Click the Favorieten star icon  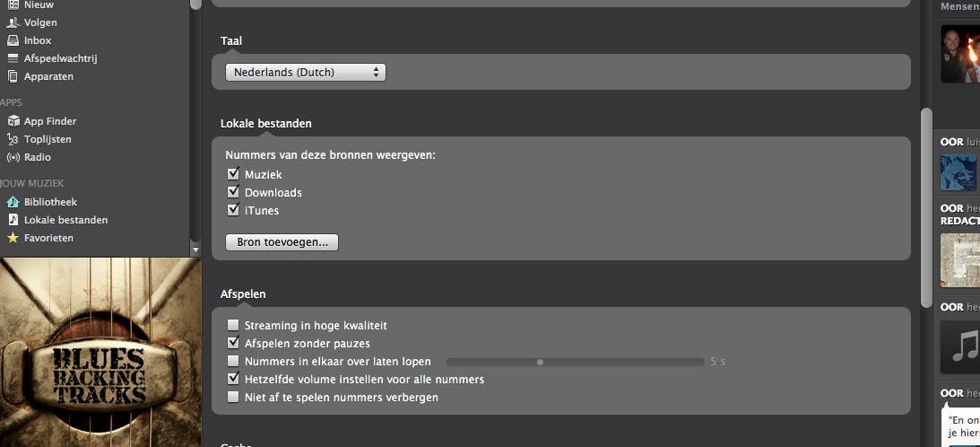tap(13, 238)
